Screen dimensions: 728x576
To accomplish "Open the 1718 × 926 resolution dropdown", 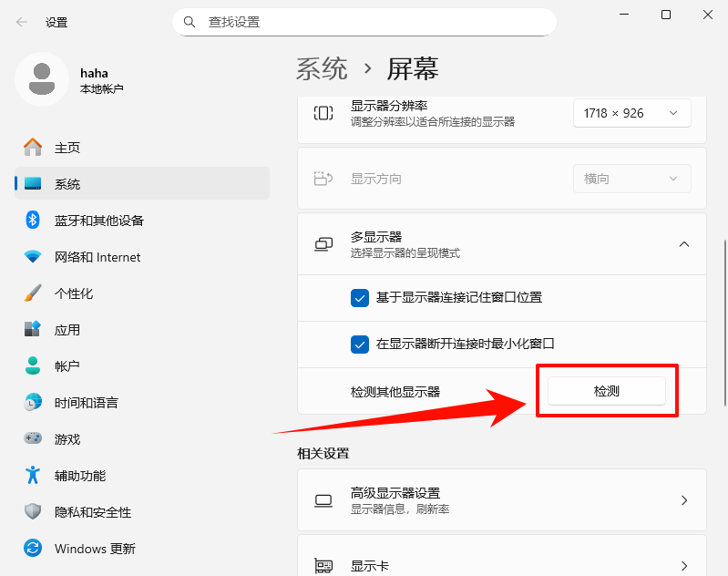I will click(632, 113).
